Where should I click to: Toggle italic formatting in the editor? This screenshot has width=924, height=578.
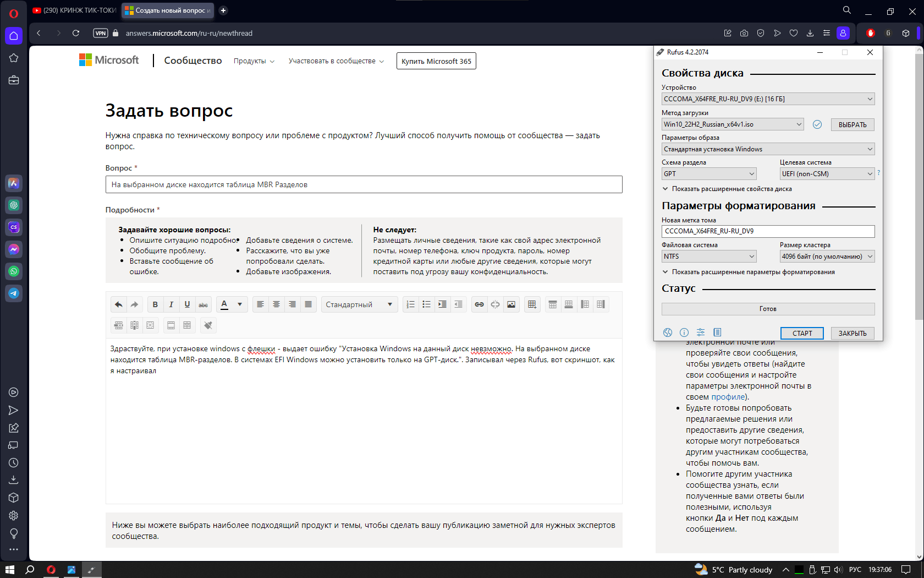point(171,304)
